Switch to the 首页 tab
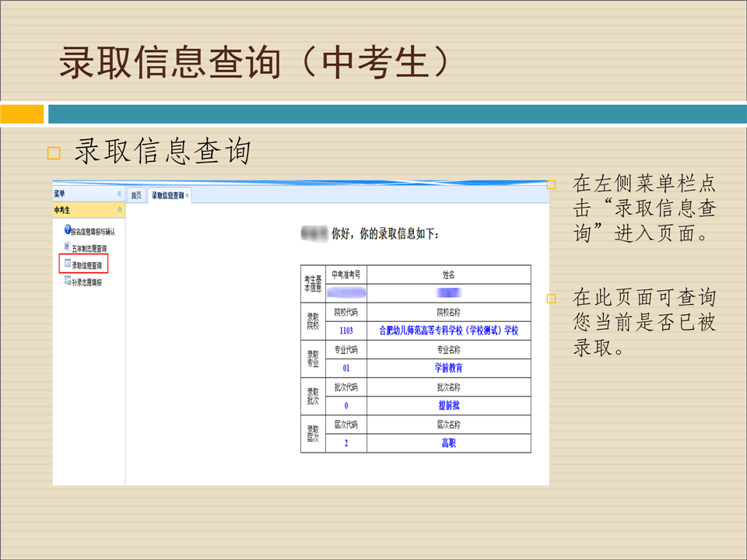 click(136, 195)
